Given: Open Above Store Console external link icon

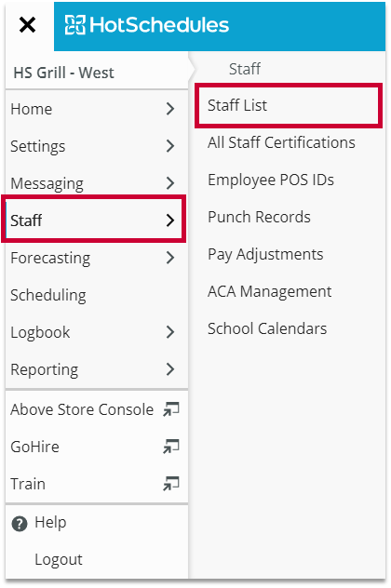Looking at the screenshot, I should (x=171, y=409).
